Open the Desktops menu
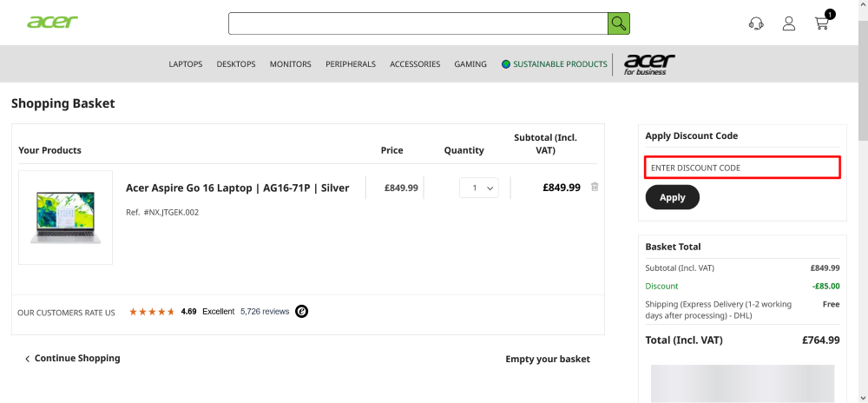Image resolution: width=868 pixels, height=403 pixels. click(x=236, y=64)
